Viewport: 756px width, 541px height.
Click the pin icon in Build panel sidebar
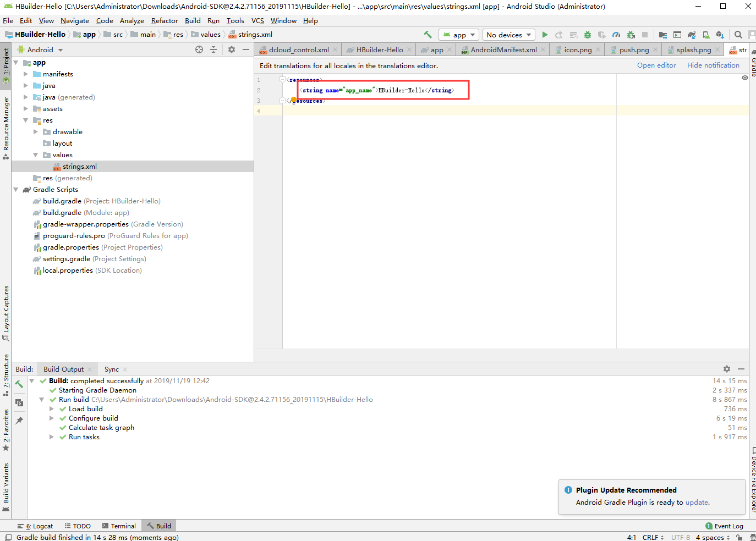(19, 421)
